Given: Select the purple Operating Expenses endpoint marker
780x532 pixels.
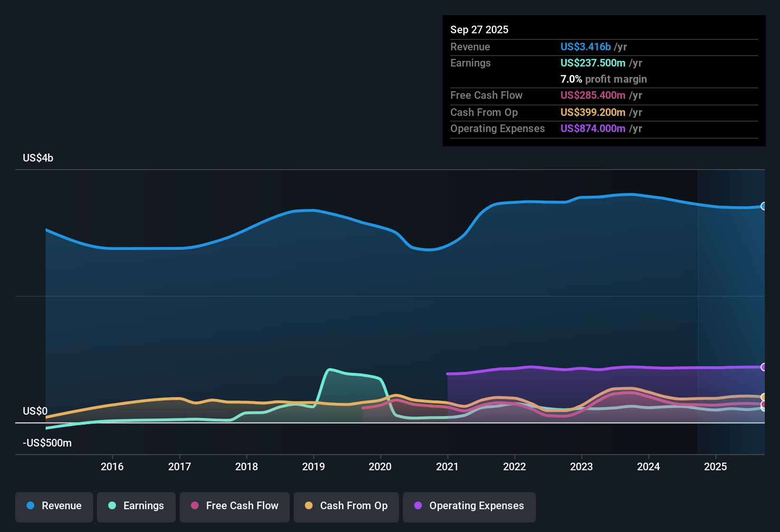Looking at the screenshot, I should (764, 367).
